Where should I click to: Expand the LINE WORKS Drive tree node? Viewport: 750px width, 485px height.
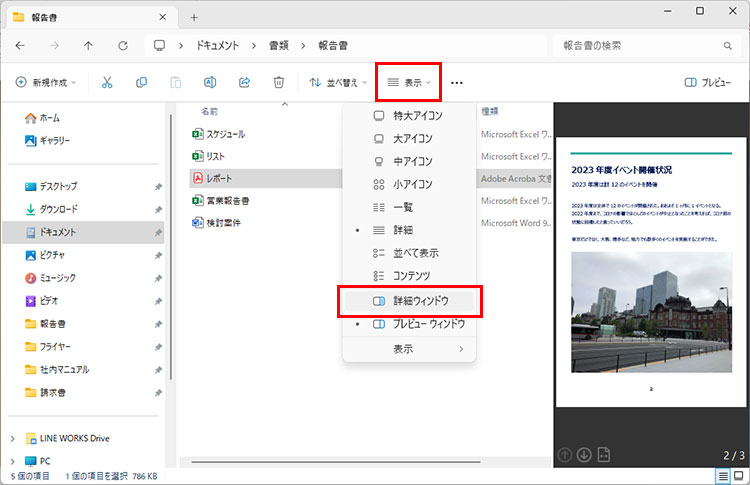tap(12, 438)
